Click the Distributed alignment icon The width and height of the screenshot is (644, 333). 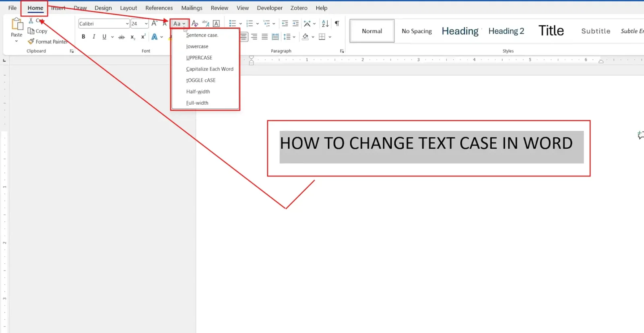(275, 37)
